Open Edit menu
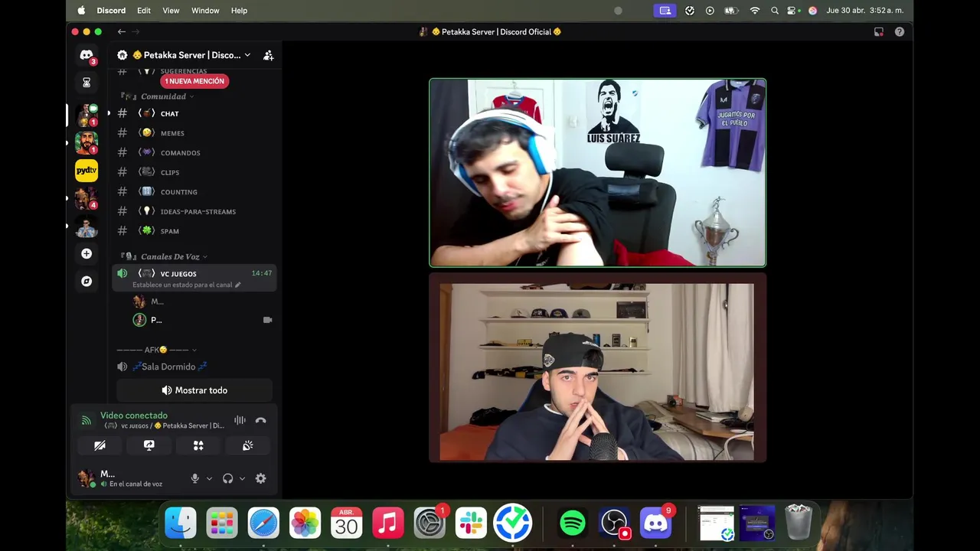 pos(144,11)
